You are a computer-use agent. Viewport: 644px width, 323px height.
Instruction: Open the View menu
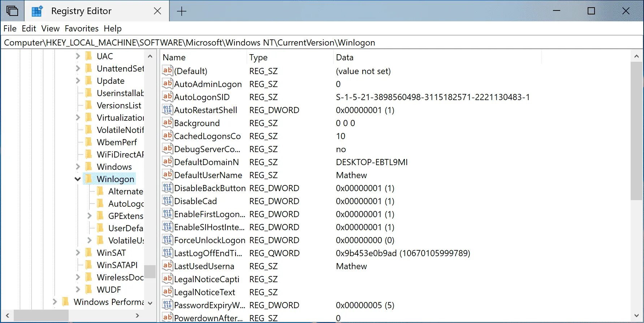point(50,29)
